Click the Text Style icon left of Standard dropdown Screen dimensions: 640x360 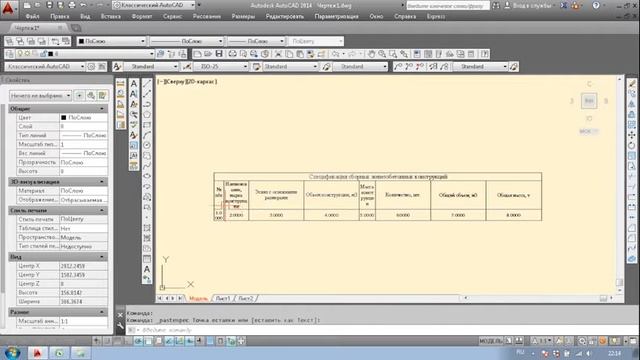pyautogui.click(x=117, y=67)
